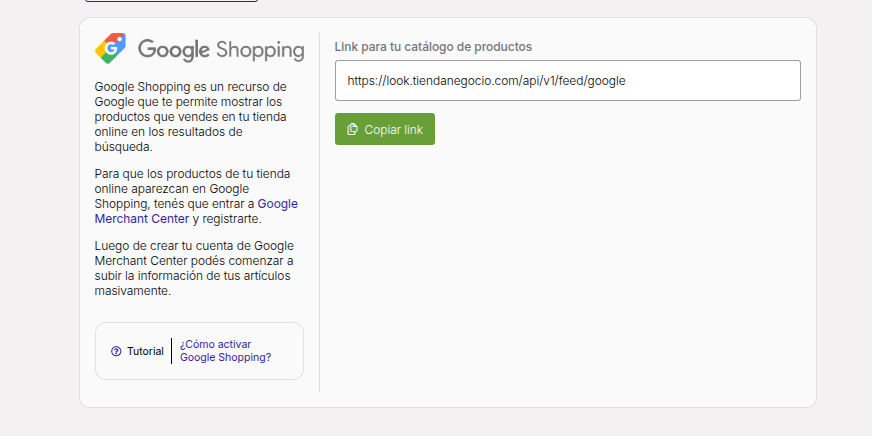The image size is (872, 436).
Task: Click the Google Shopping tag logo icon
Action: (111, 48)
